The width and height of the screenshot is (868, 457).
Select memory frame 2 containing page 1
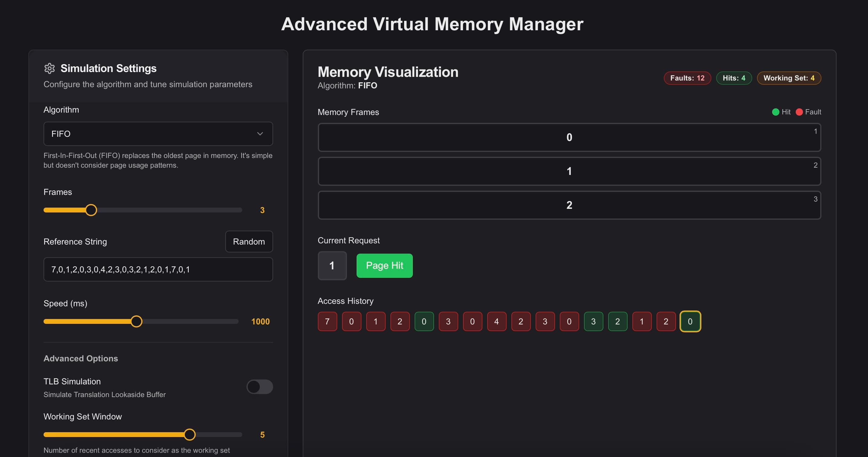pyautogui.click(x=569, y=171)
